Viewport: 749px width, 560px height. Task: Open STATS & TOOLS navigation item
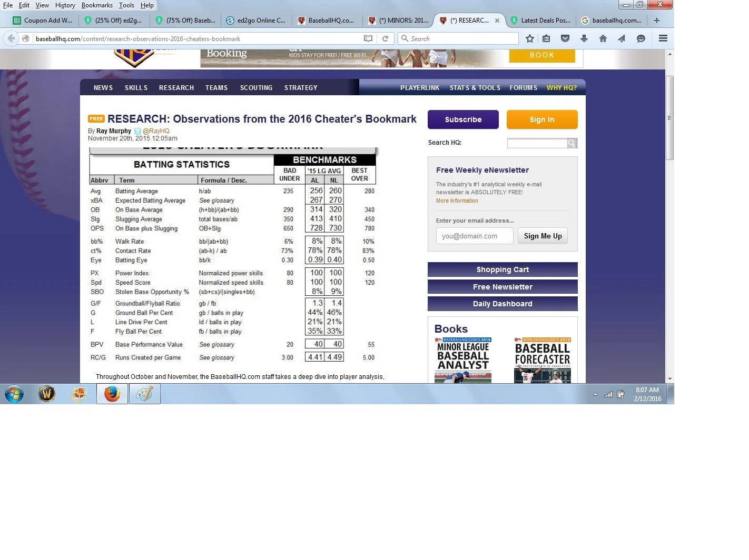[x=475, y=88]
